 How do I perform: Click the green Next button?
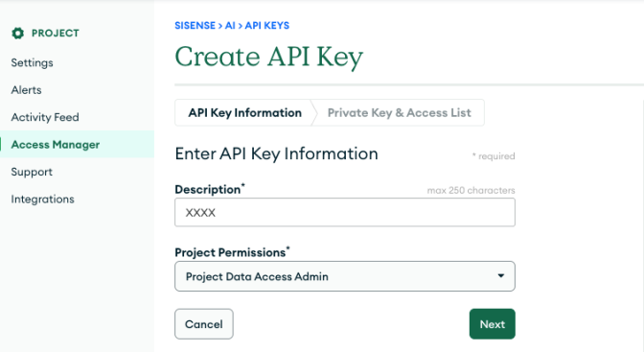492,324
